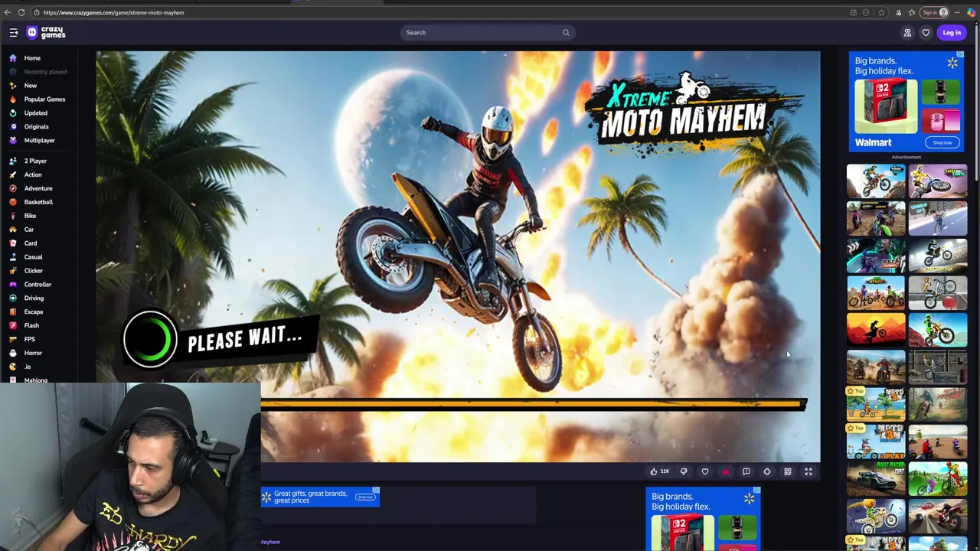Open Escape category
This screenshot has width=980, height=551.
[33, 312]
